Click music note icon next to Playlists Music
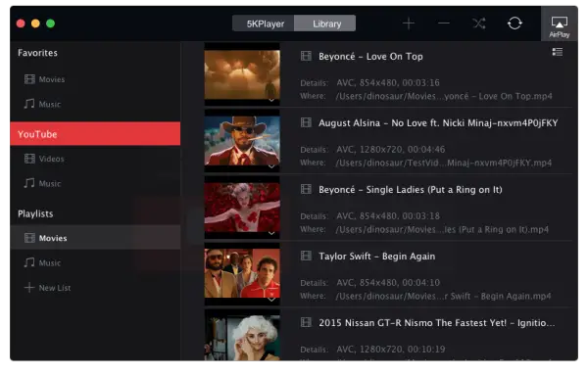The image size is (588, 375). click(x=29, y=262)
